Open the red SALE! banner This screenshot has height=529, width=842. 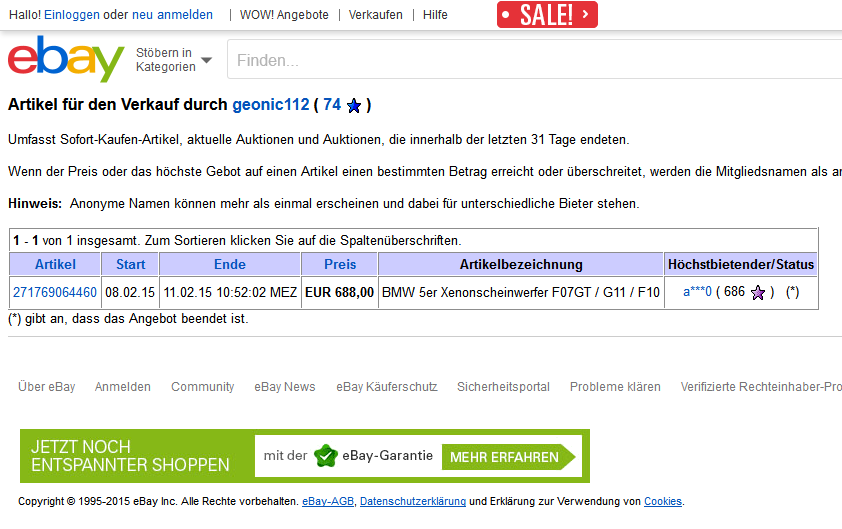pos(547,15)
